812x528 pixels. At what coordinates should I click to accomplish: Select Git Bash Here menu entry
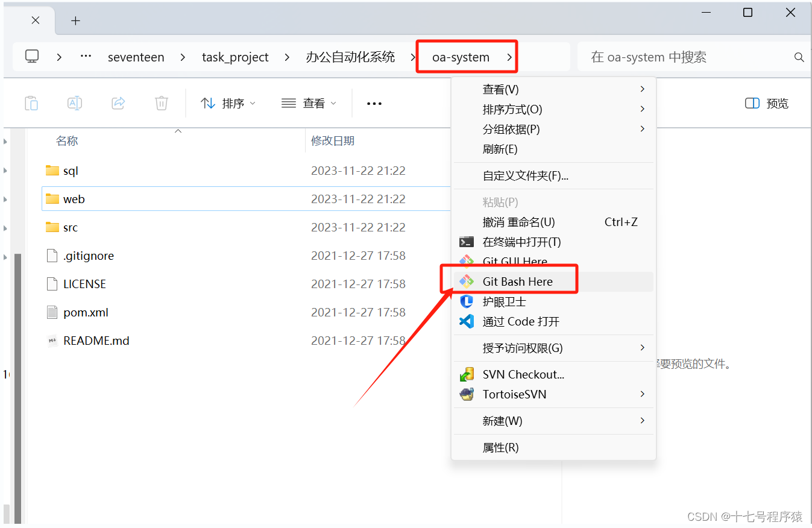[x=553, y=281]
